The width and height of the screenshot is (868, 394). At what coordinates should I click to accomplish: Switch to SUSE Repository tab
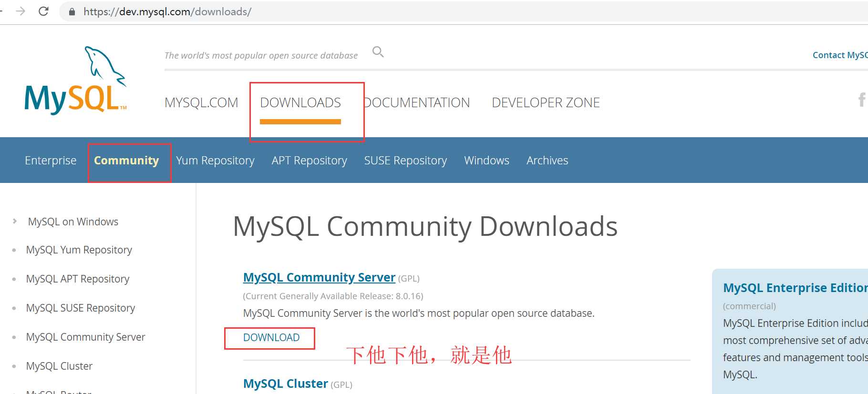coord(405,161)
